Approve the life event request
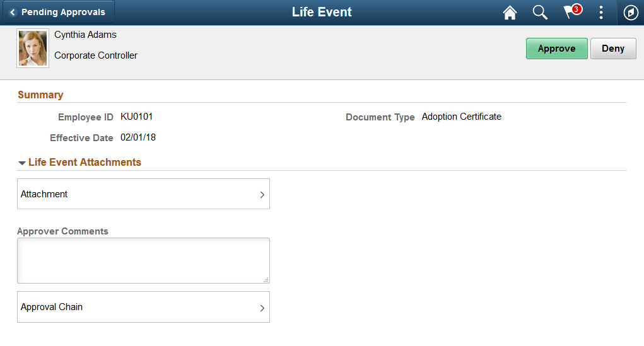 (x=556, y=49)
